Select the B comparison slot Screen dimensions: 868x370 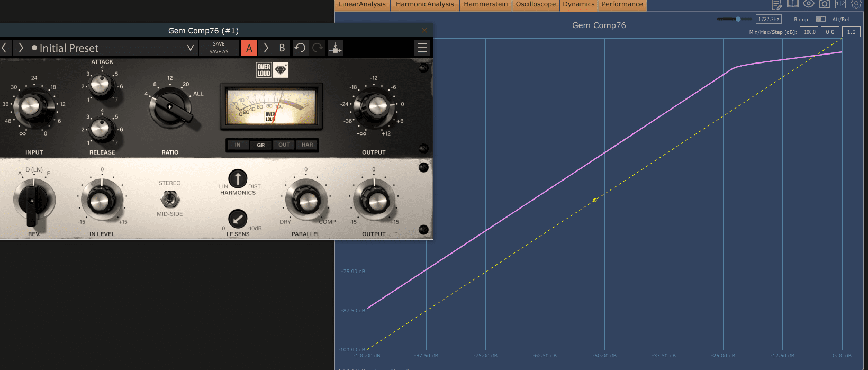click(282, 48)
